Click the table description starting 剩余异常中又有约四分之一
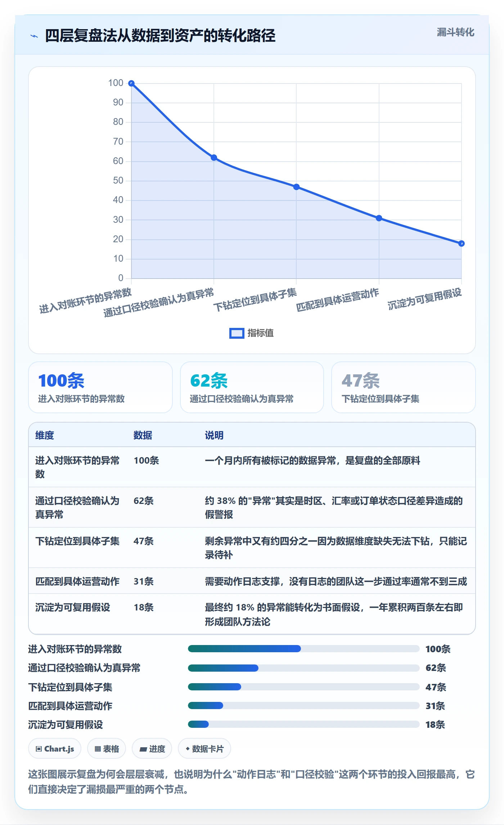Image resolution: width=504 pixels, height=825 pixels. tap(336, 548)
